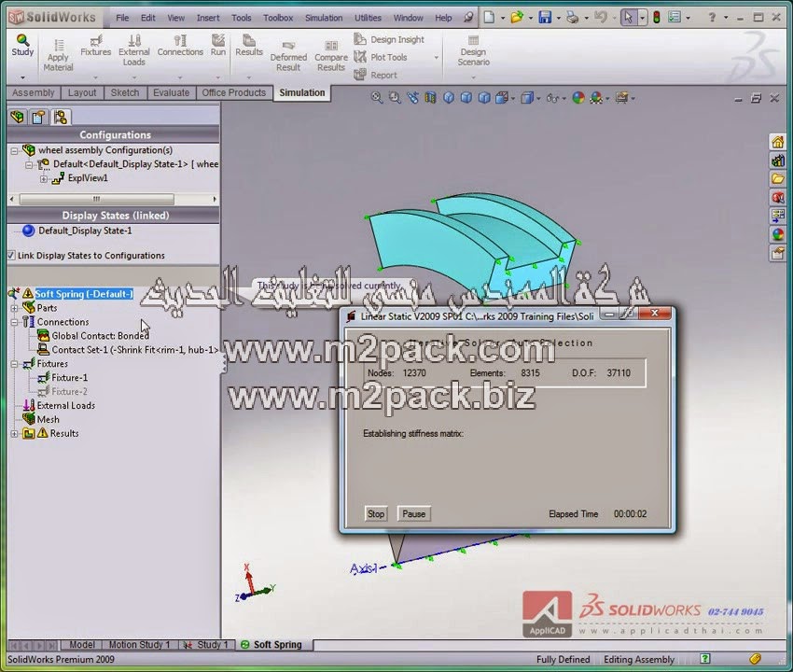The height and width of the screenshot is (672, 793).
Task: Open Design Scenario tool
Action: tap(473, 50)
